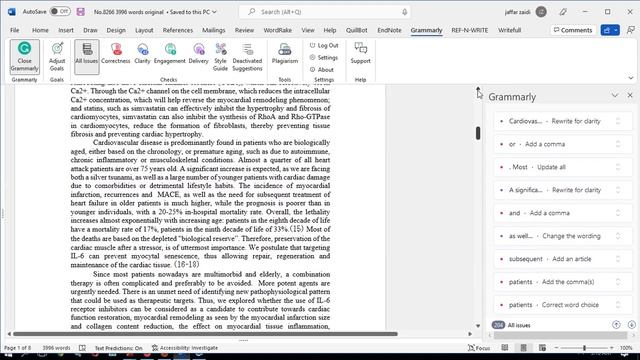Click the Save icon in title bar
This screenshot has width=640, height=360.
[80, 12]
